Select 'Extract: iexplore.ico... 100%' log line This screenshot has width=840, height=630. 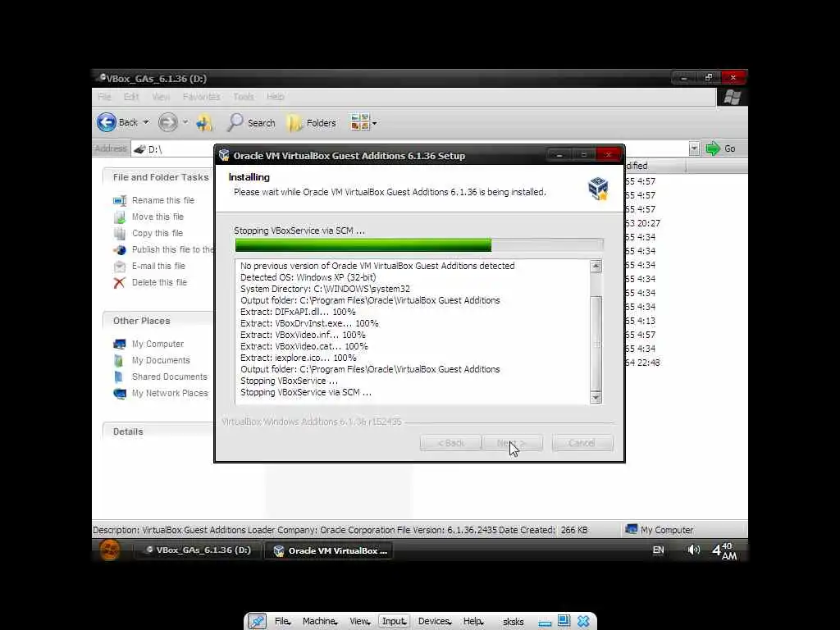pos(299,358)
